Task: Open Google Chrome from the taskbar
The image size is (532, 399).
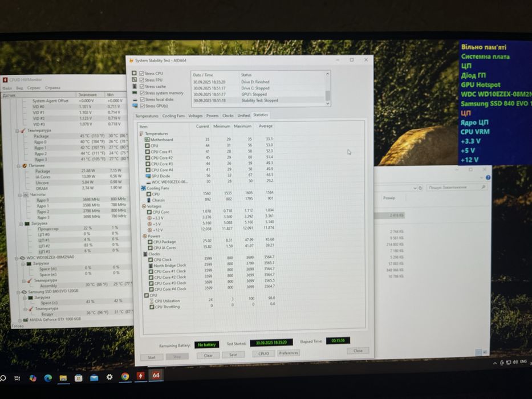Action: pos(125,376)
